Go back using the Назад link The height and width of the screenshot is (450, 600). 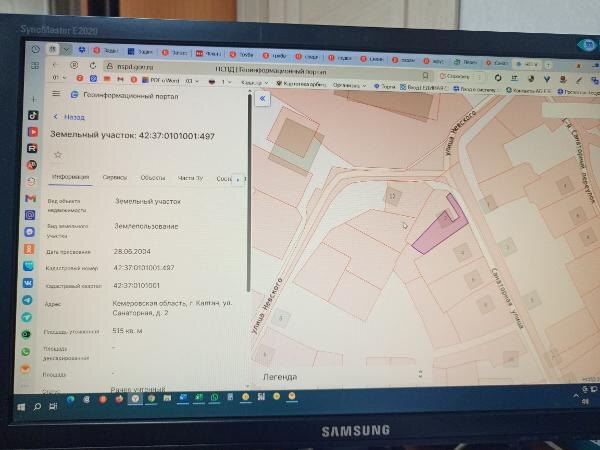click(69, 117)
